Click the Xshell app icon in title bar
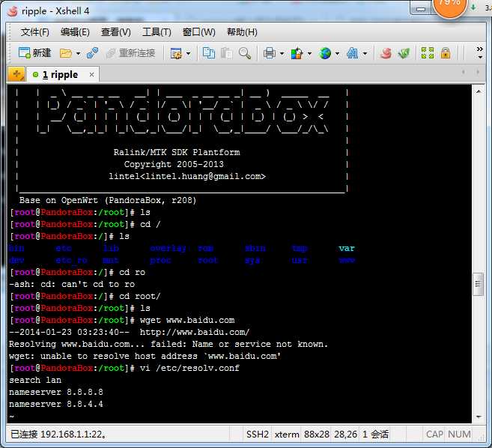This screenshot has width=492, height=448. (13, 11)
